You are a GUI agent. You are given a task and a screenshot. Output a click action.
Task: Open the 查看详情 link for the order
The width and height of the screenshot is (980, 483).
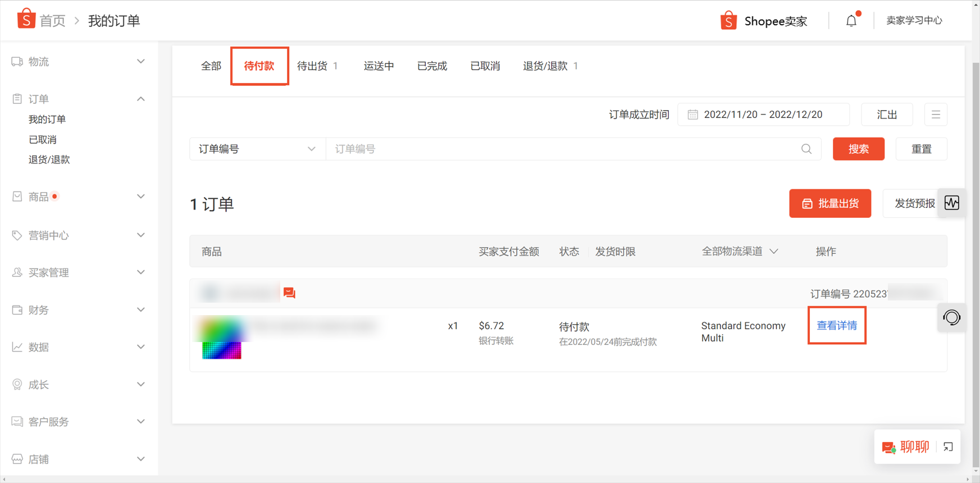pyautogui.click(x=837, y=326)
